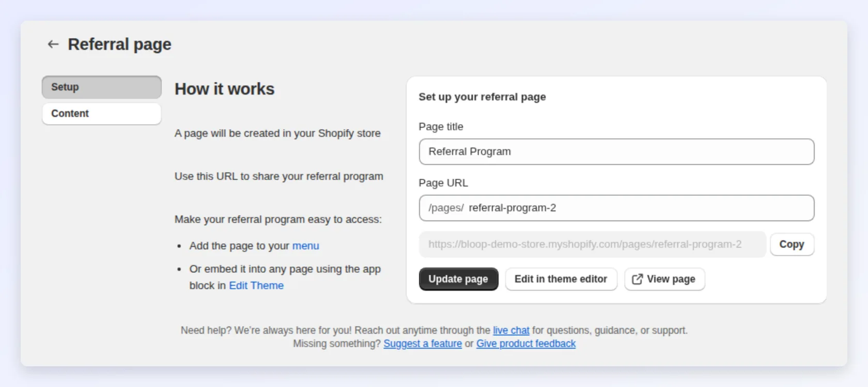Select the Setup tab
The image size is (868, 387).
tap(102, 87)
